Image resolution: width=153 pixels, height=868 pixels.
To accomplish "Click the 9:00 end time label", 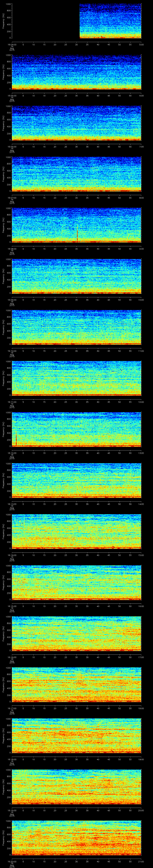I will tap(141, 249).
